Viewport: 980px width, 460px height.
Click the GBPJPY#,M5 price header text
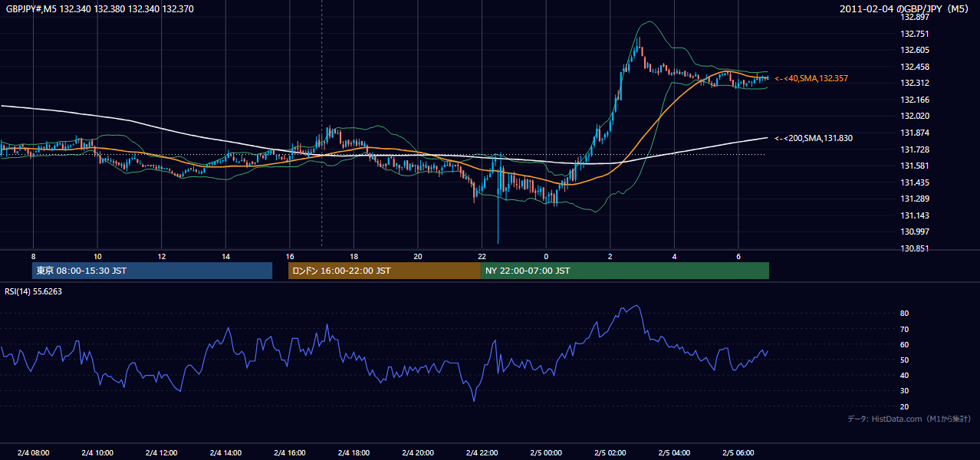click(x=100, y=9)
